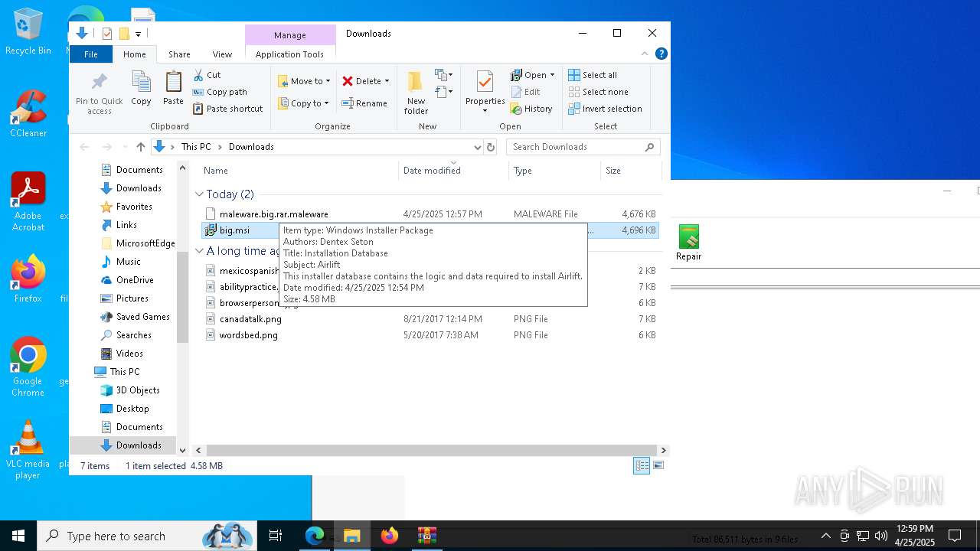
Task: Click Select none in ribbon
Action: click(598, 92)
